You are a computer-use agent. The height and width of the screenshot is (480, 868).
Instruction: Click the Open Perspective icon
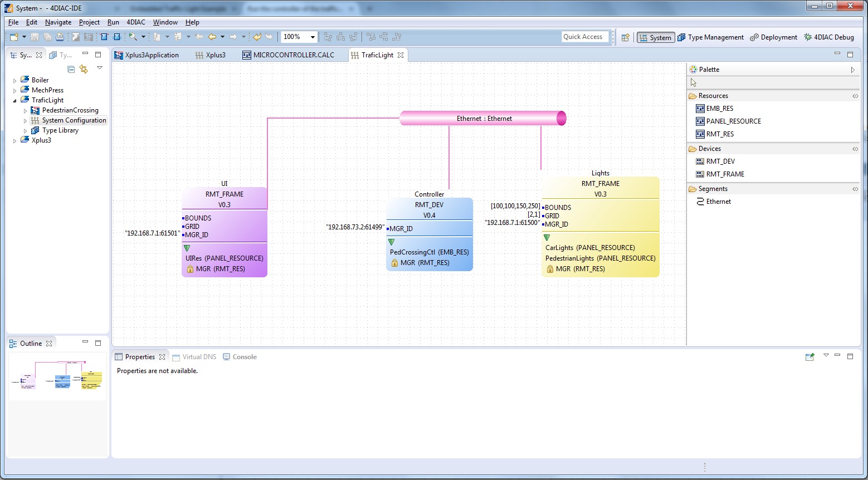[625, 37]
